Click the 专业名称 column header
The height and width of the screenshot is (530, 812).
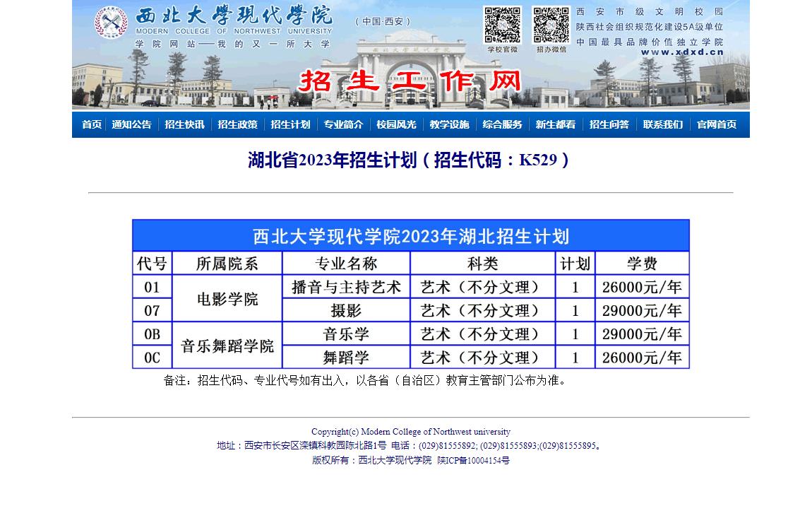tap(346, 264)
